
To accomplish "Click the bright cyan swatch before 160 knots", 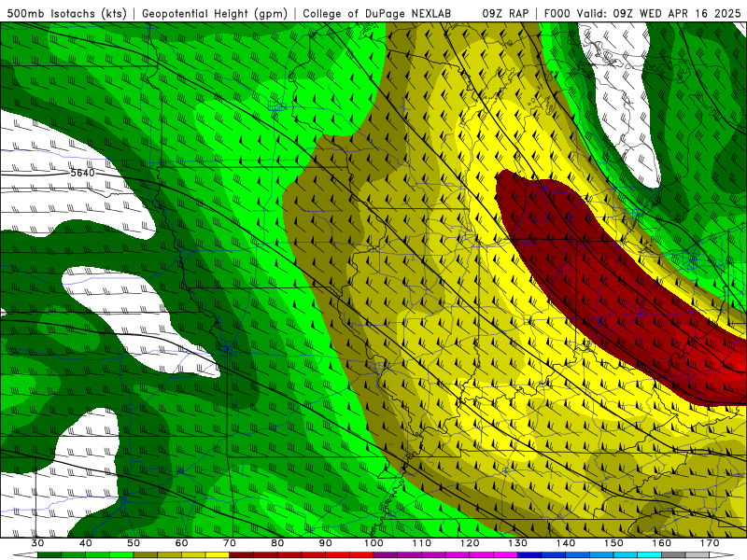I will point(650,554).
